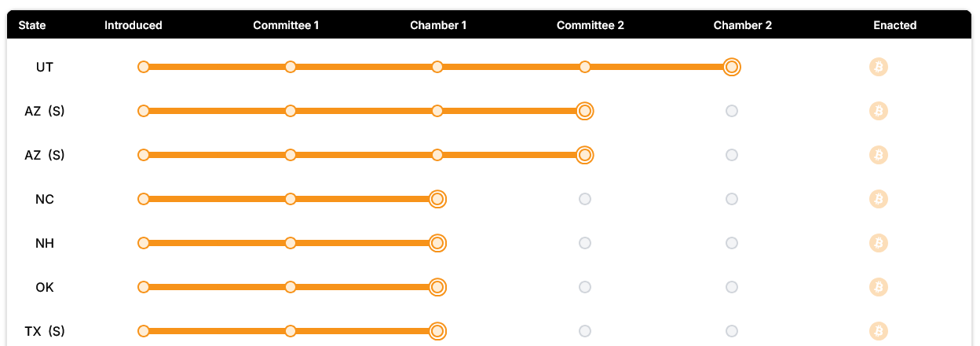Click the grey Committee 2 dot in NC row

click(x=585, y=200)
